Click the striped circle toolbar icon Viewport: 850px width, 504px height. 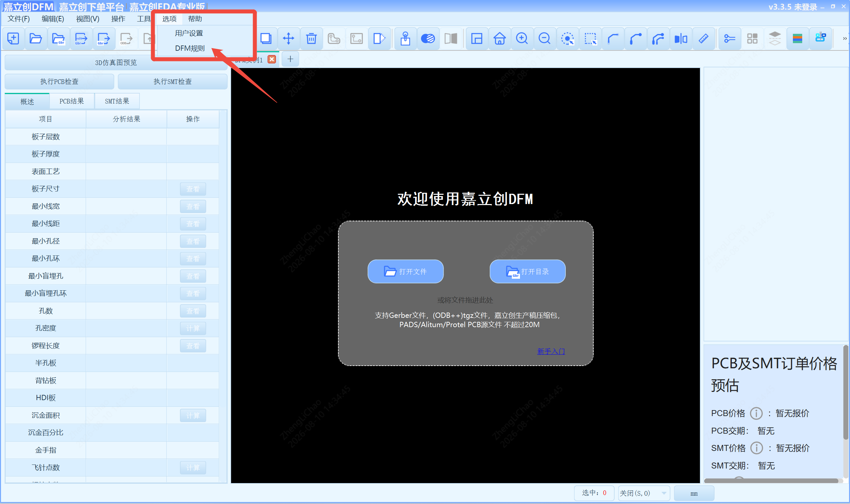click(428, 38)
